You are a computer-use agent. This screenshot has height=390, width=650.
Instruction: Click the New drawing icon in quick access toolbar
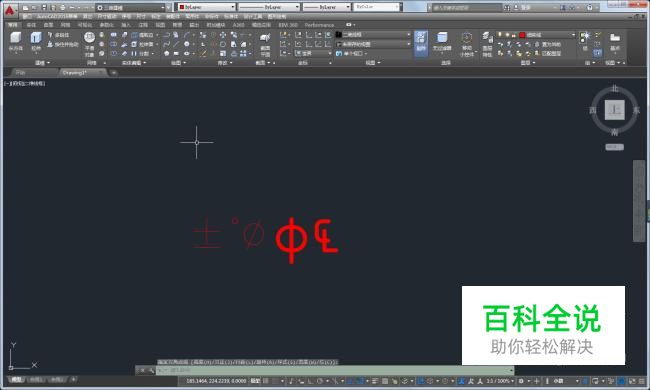pos(25,7)
